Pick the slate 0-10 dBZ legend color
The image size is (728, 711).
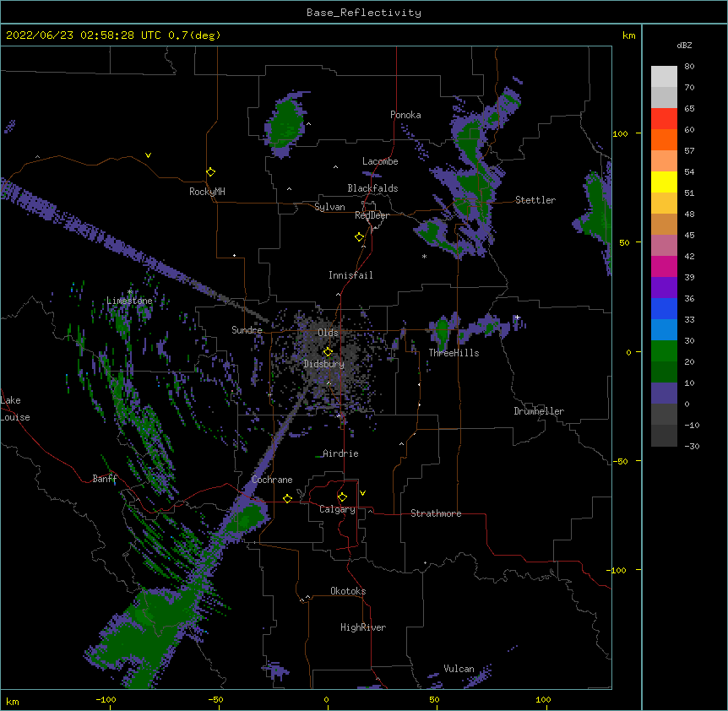[664, 393]
